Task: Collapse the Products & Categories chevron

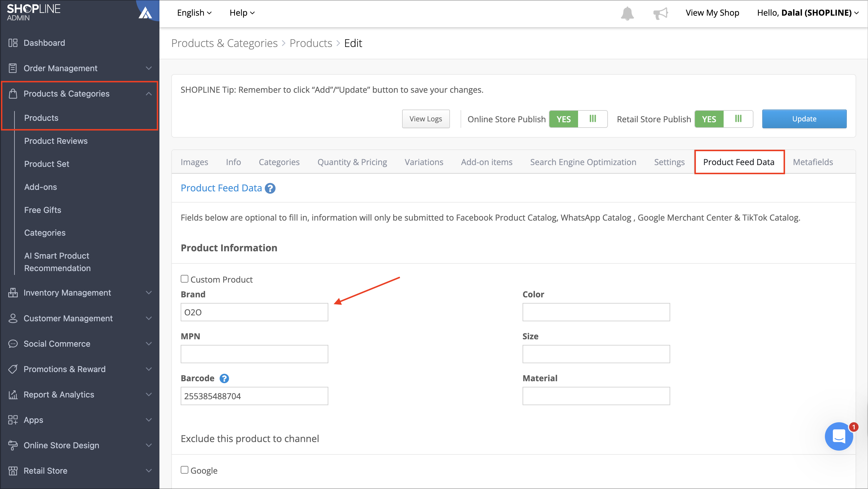Action: [x=149, y=93]
